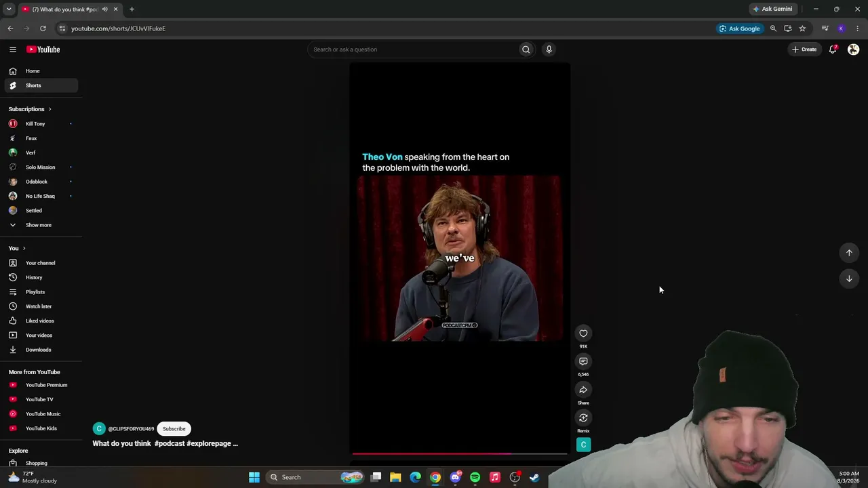This screenshot has width=868, height=488.
Task: Click the Ask Google lens button
Action: [739, 28]
